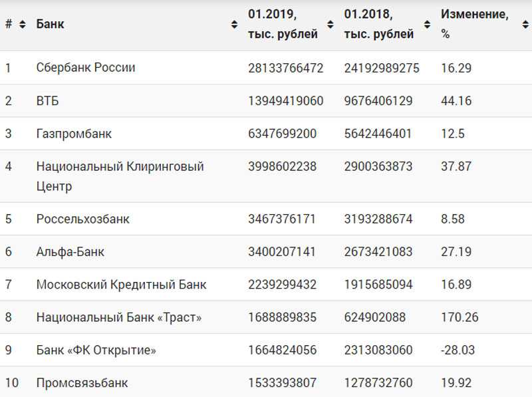Sort table by rank number arrows
Image resolution: width=532 pixels, height=397 pixels.
(x=23, y=25)
